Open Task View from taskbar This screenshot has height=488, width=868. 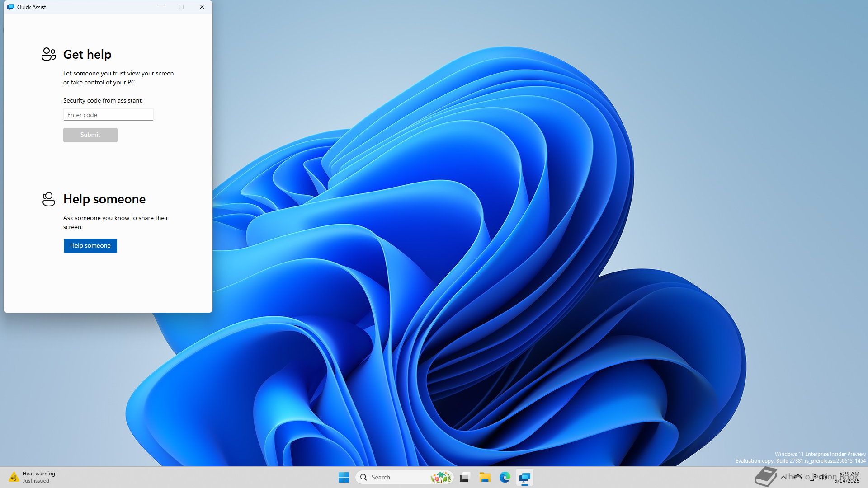click(x=465, y=477)
